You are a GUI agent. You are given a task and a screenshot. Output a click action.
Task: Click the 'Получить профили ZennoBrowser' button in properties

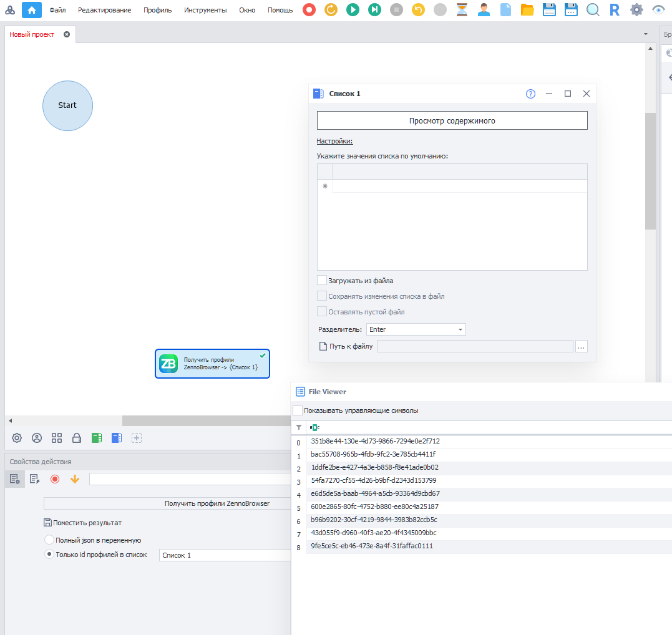pyautogui.click(x=168, y=503)
